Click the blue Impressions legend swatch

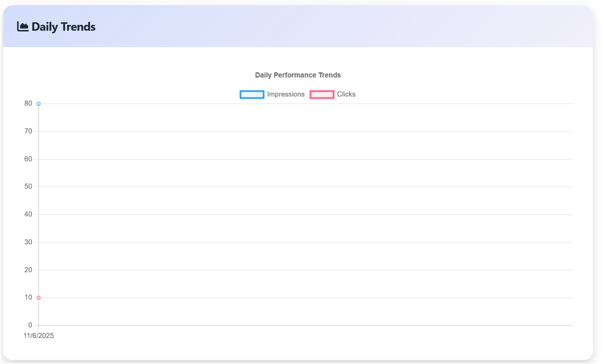coord(252,95)
